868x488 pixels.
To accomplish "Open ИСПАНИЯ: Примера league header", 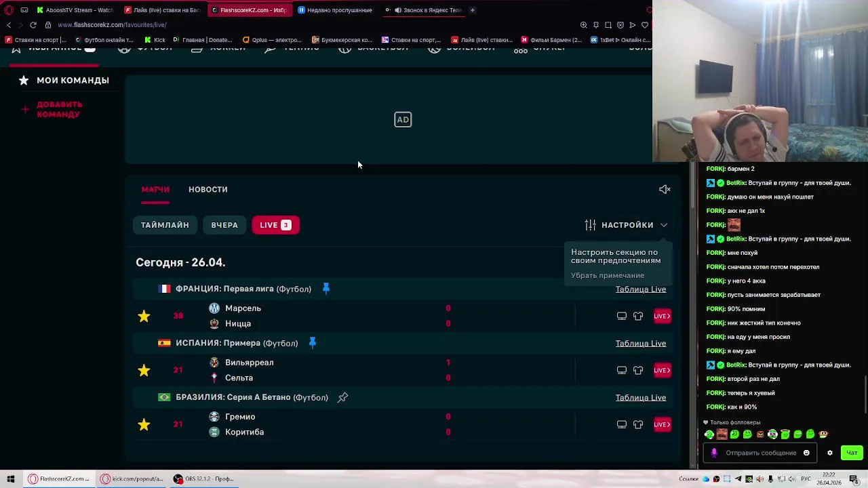I will [x=237, y=343].
